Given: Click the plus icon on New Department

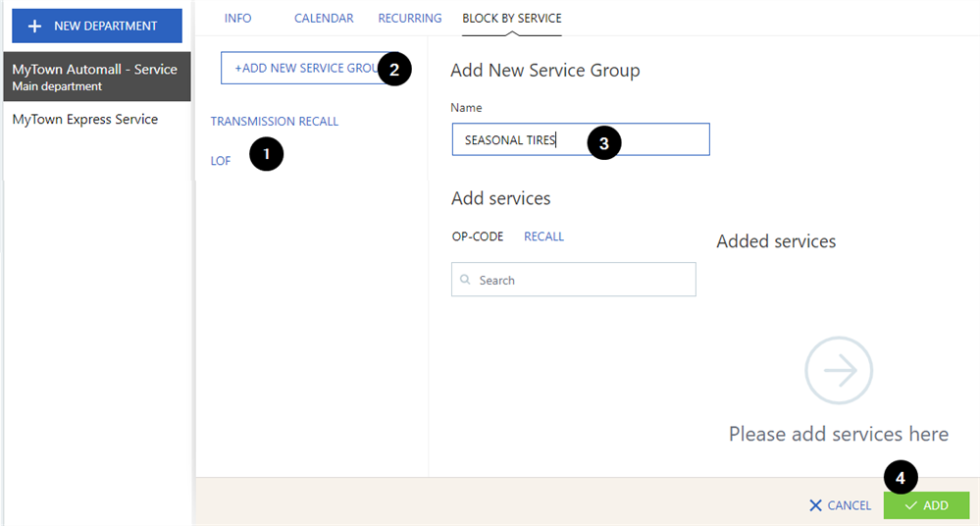Looking at the screenshot, I should pyautogui.click(x=35, y=26).
